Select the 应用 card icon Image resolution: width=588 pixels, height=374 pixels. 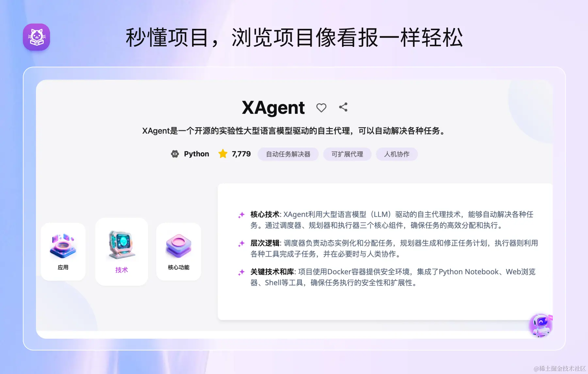[63, 246]
